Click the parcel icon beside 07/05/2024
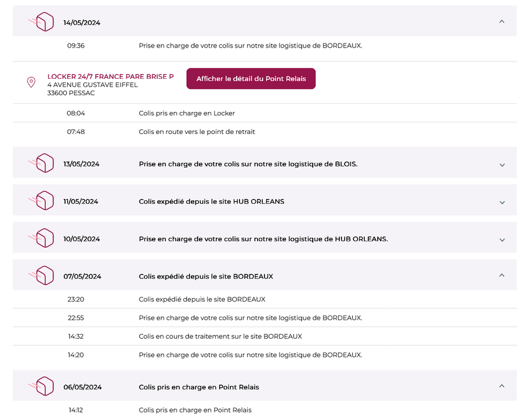 click(42, 276)
